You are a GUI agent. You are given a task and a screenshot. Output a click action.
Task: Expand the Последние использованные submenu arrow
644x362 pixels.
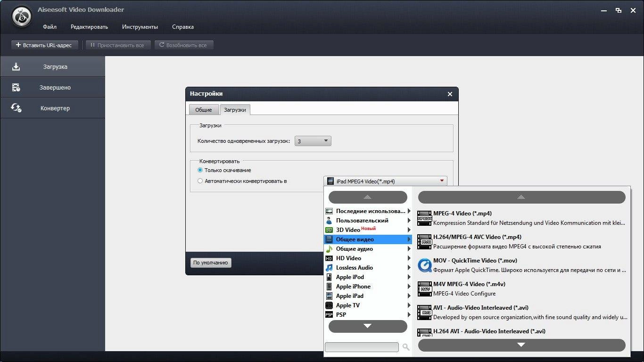pos(409,211)
